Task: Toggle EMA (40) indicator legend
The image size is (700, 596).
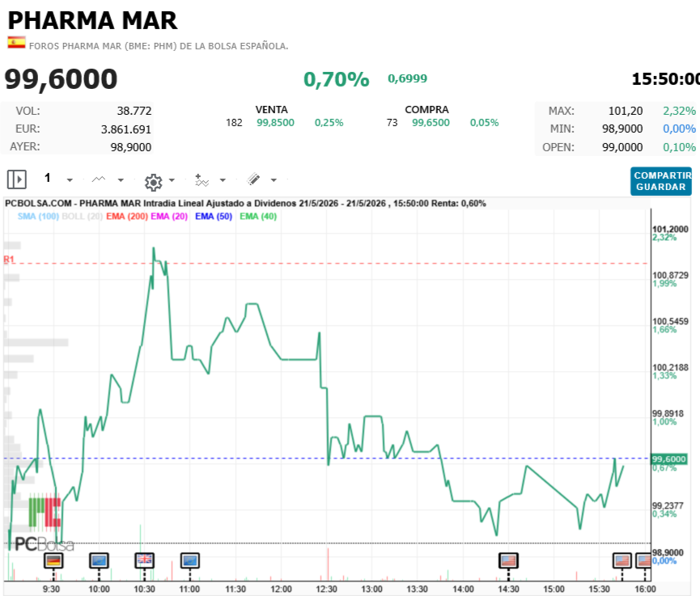Action: pos(258,217)
